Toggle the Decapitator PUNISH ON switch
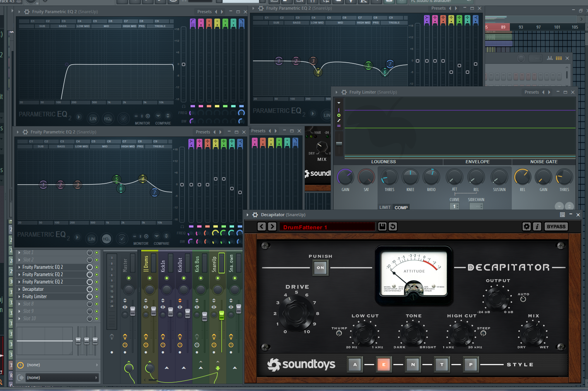The width and height of the screenshot is (588, 391). coord(321,268)
